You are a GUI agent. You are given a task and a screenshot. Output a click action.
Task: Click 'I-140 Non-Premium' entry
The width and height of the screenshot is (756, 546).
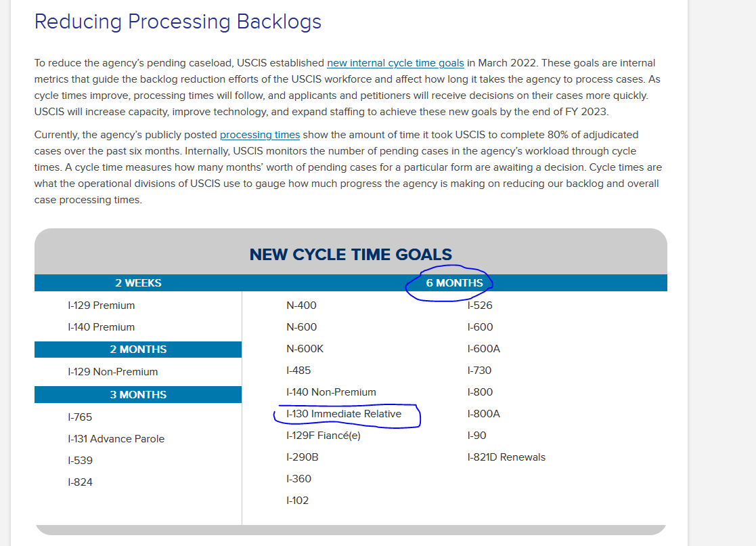point(331,392)
